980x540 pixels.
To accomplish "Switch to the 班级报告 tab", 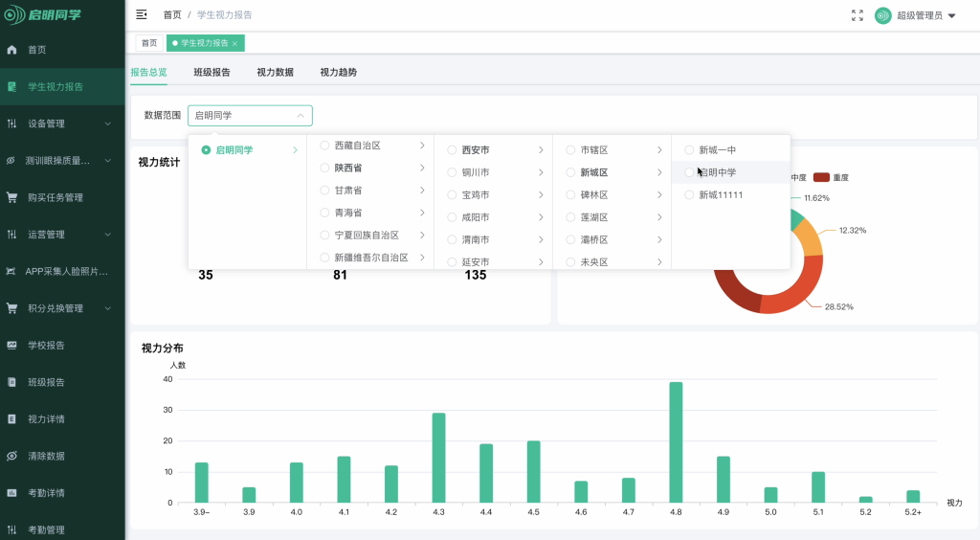I will [212, 72].
